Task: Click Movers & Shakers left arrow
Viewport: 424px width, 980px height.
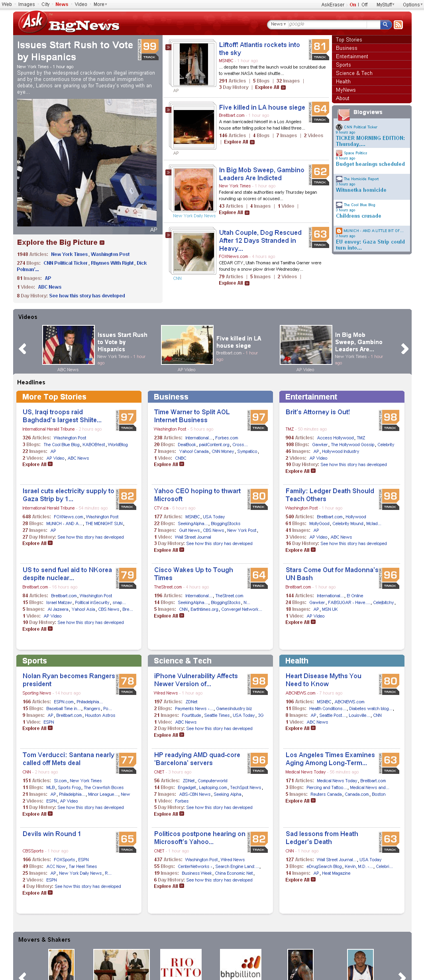Action: [x=23, y=976]
